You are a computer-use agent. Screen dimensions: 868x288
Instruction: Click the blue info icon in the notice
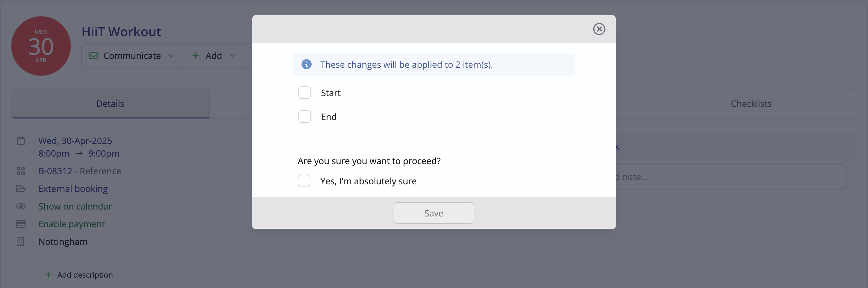tap(306, 64)
